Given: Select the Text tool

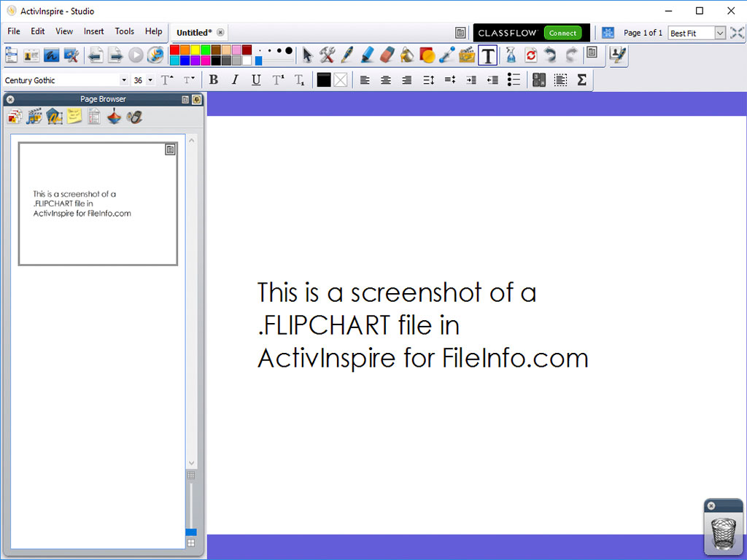Looking at the screenshot, I should click(488, 55).
